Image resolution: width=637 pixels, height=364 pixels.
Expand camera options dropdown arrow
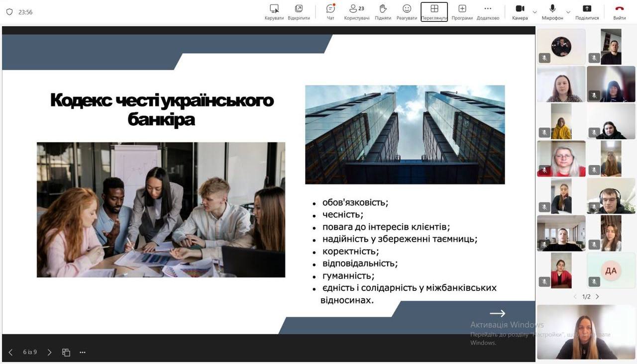[535, 12]
